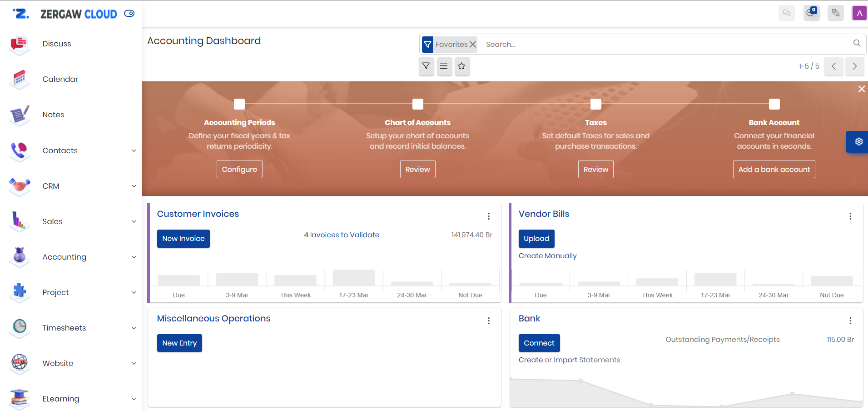
Task: Open the 4 Invoices to Validate link
Action: (342, 235)
